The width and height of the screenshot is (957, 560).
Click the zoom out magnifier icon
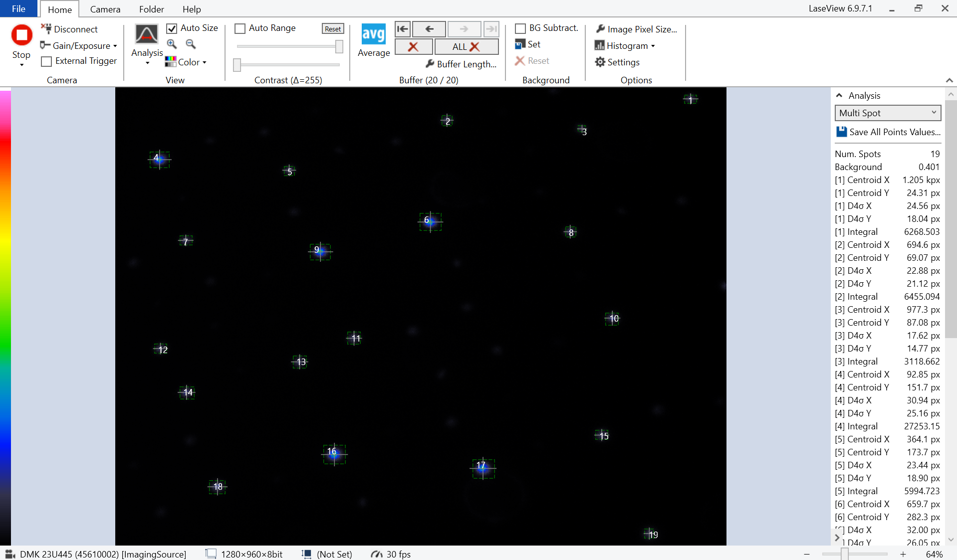(191, 44)
